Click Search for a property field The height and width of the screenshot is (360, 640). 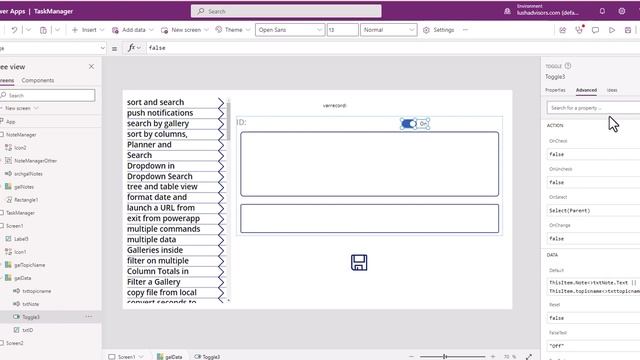click(593, 108)
